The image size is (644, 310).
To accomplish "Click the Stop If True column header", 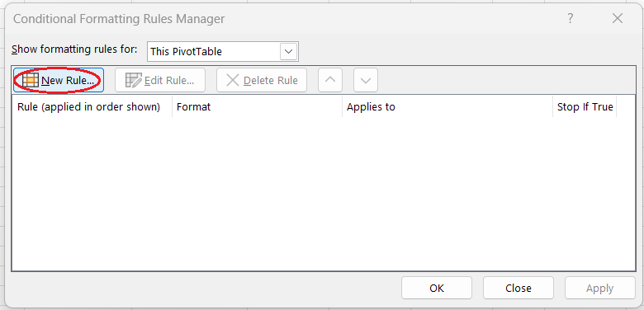I will [x=585, y=107].
